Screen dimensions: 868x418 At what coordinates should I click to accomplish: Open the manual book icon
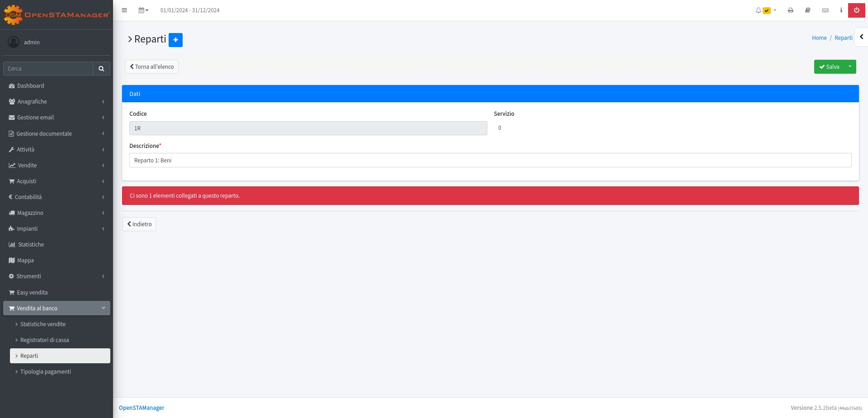[808, 10]
